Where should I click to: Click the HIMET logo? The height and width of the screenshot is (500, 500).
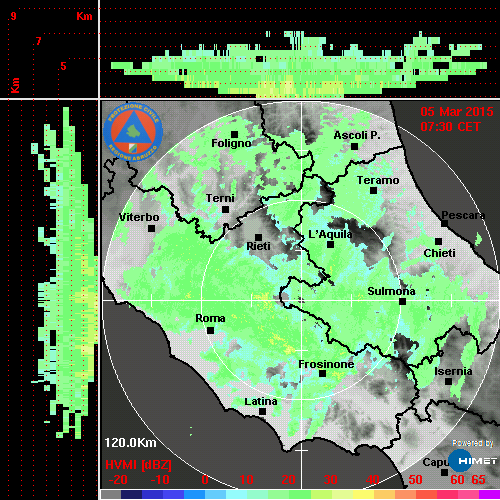click(x=473, y=461)
